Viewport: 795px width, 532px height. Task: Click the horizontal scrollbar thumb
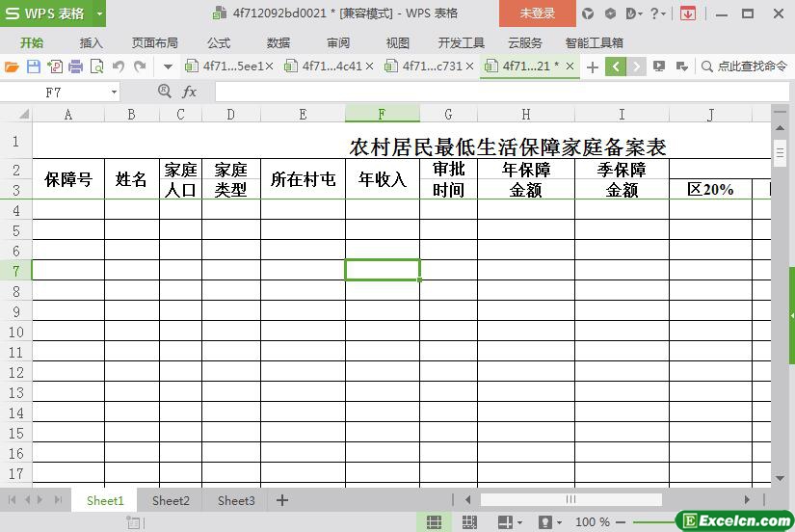click(570, 499)
